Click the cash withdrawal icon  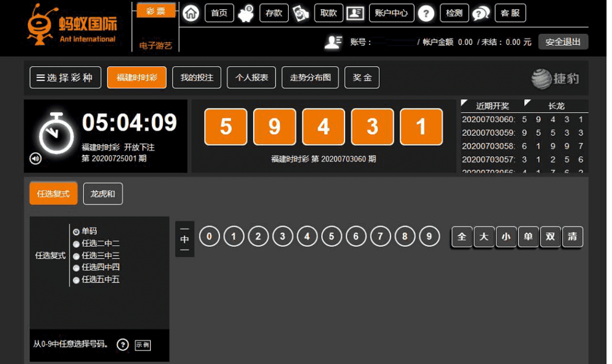tap(300, 13)
